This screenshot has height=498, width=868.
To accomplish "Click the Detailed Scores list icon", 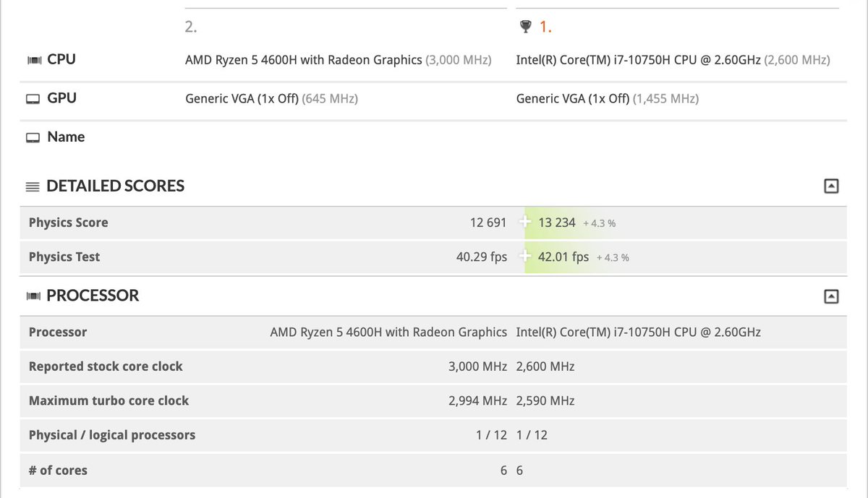I will coord(33,186).
